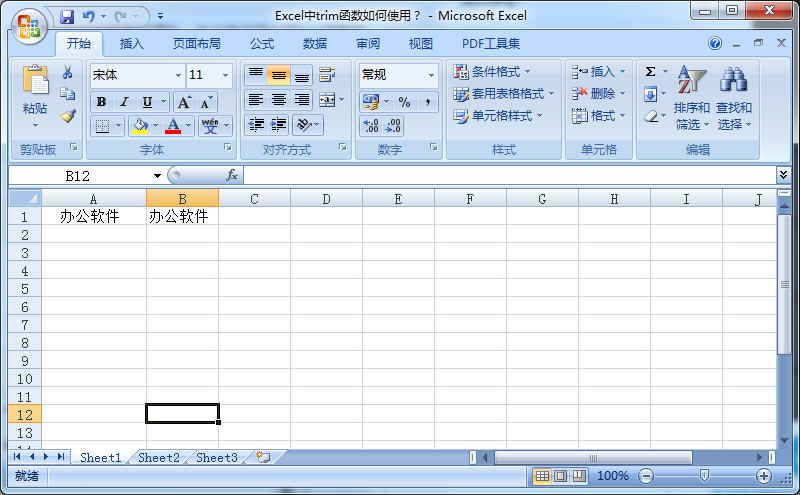Switch to page layout view button
This screenshot has width=800, height=495.
click(x=560, y=476)
